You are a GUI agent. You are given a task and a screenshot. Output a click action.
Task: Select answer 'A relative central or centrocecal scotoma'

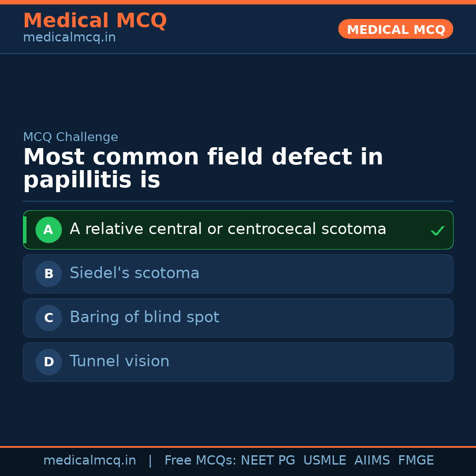(227, 229)
